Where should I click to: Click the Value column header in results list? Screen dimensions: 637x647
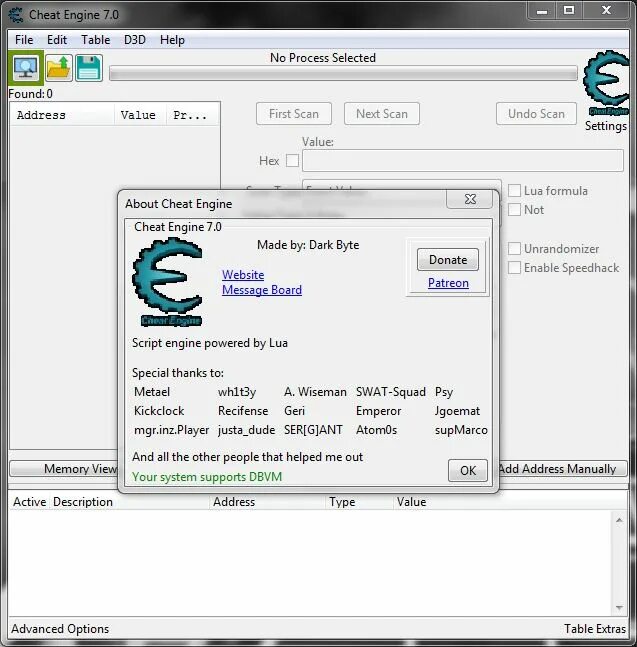click(x=140, y=115)
